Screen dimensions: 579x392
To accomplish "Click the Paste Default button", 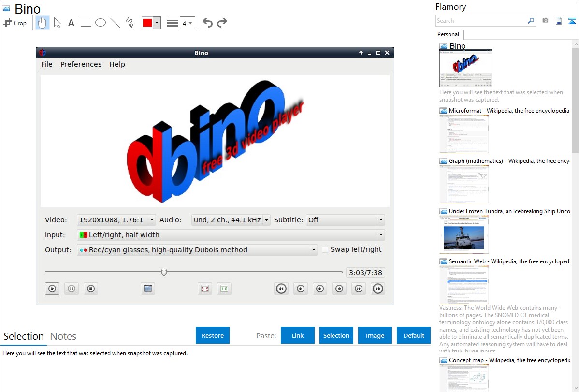I will pyautogui.click(x=414, y=335).
